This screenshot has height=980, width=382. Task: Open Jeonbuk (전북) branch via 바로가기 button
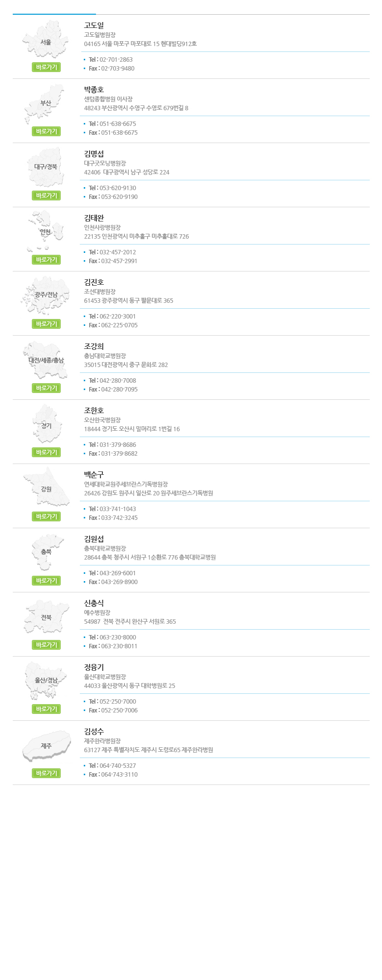coord(47,645)
